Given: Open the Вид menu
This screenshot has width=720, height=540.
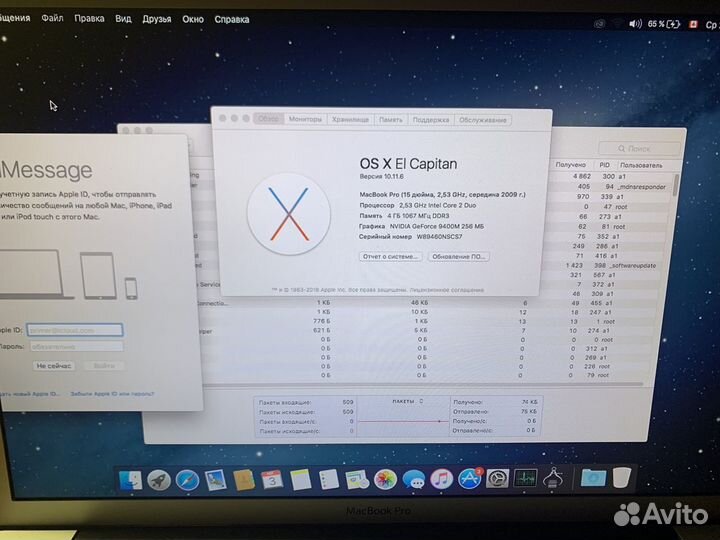Looking at the screenshot, I should tap(123, 19).
